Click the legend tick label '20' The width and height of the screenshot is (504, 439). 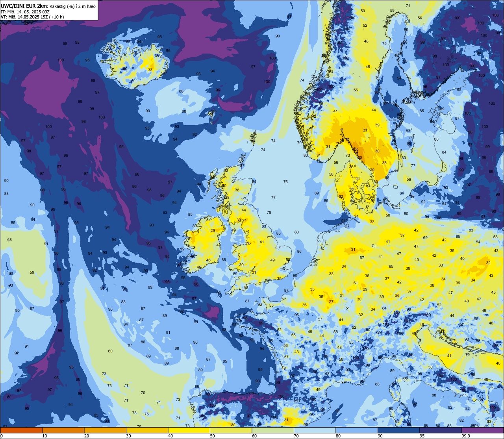click(87, 436)
